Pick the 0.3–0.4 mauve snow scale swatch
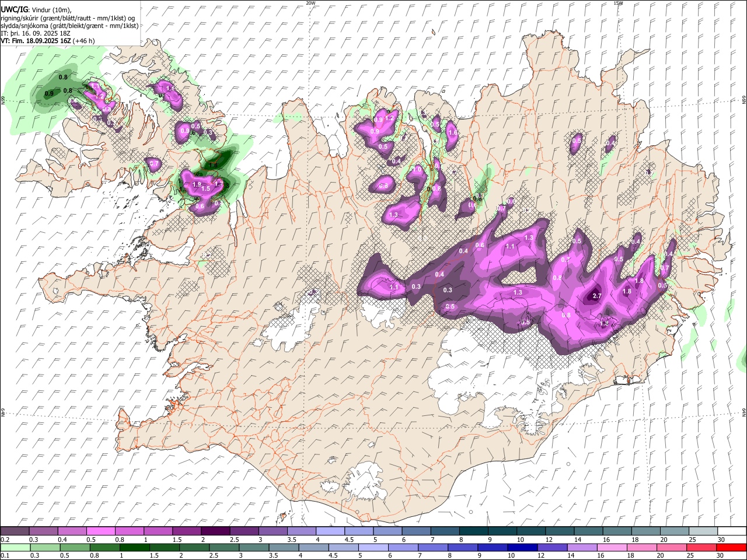The width and height of the screenshot is (747, 560). point(43,531)
